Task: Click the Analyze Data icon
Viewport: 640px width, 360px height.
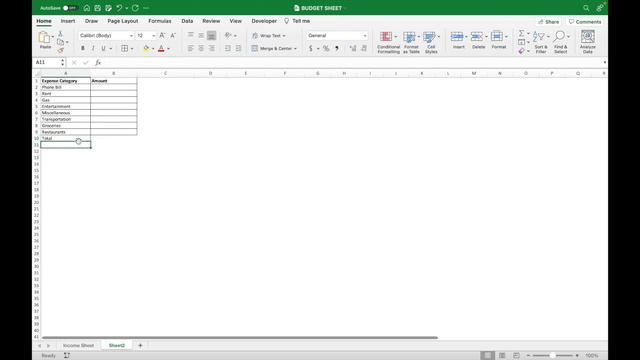Action: click(x=588, y=37)
